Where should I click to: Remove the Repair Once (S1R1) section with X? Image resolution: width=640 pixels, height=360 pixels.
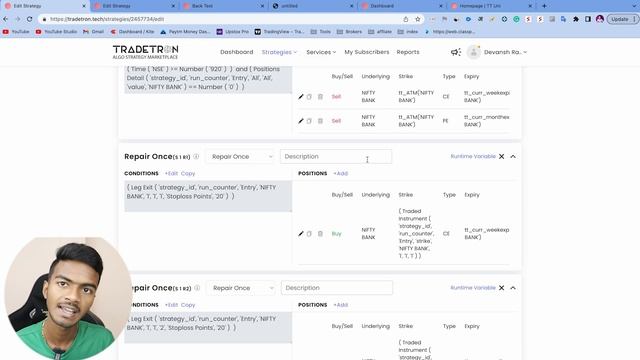pyautogui.click(x=502, y=156)
